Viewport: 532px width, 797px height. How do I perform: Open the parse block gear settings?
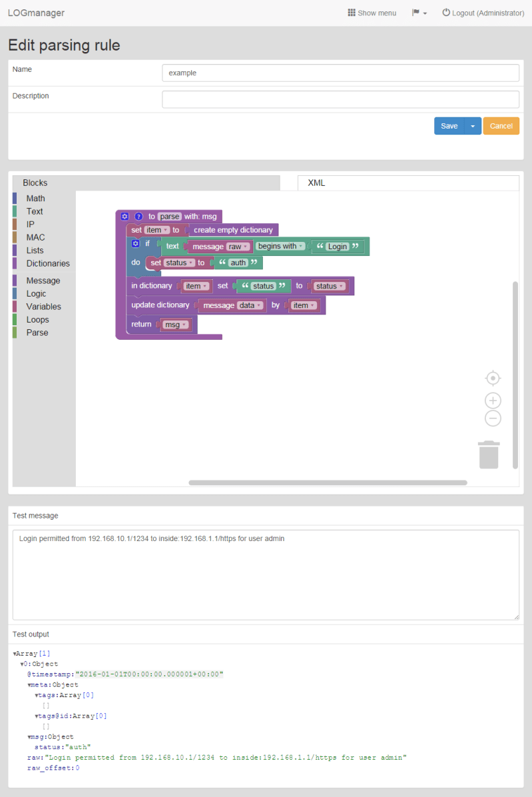point(125,217)
